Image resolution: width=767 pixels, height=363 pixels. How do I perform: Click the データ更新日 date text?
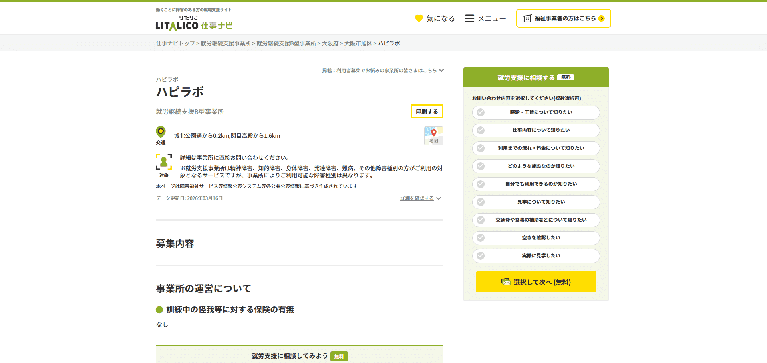[189, 198]
